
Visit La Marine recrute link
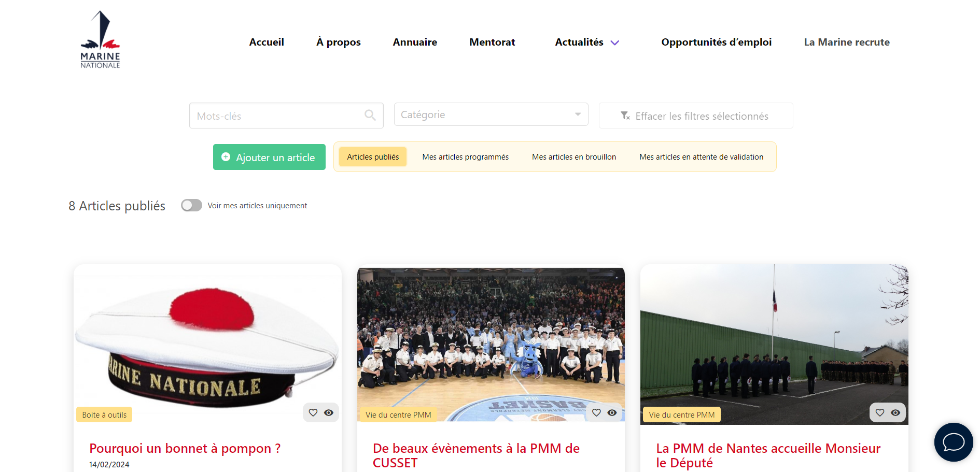pyautogui.click(x=847, y=42)
